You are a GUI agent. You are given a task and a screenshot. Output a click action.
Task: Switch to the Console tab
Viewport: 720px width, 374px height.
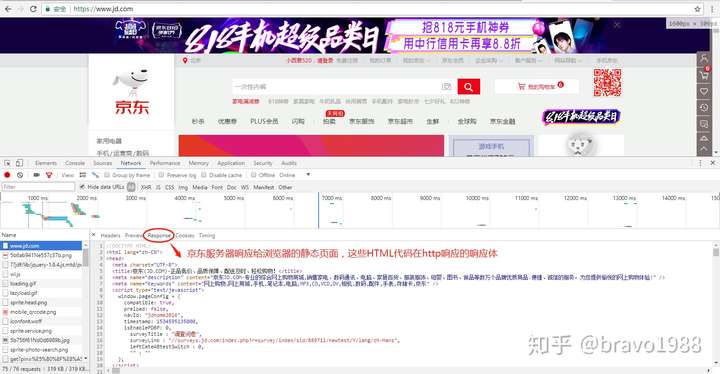pyautogui.click(x=75, y=163)
